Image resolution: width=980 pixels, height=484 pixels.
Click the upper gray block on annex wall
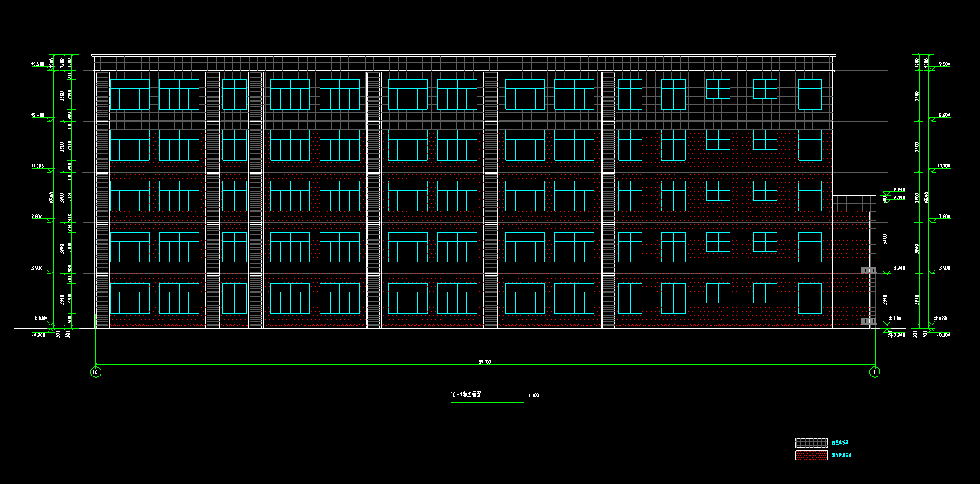(868, 270)
